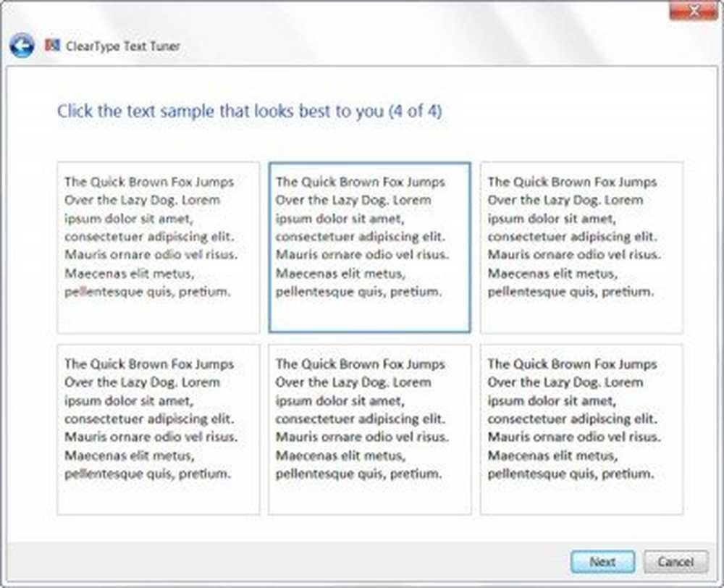Click the ClearType Text Tuner app icon

(52, 46)
